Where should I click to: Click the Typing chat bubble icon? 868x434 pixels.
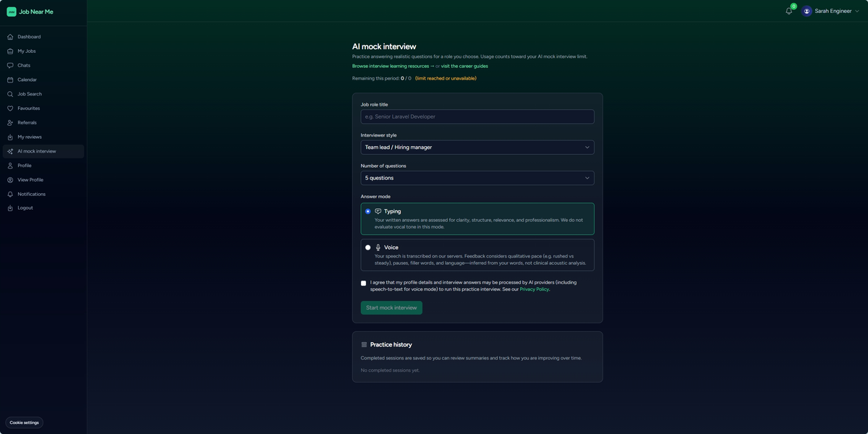tap(378, 211)
